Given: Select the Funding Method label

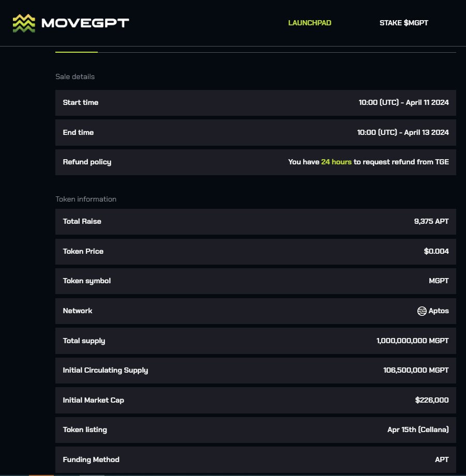Looking at the screenshot, I should coord(91,459).
